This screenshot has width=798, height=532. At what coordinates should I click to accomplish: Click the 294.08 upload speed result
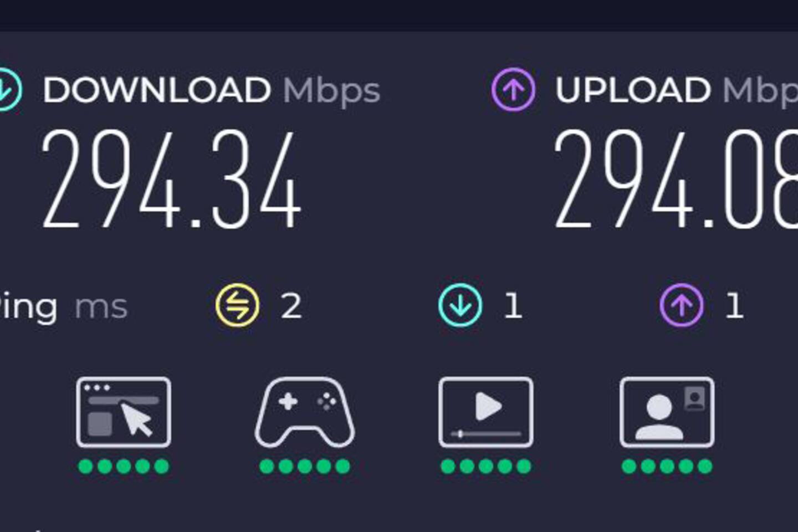click(x=676, y=179)
